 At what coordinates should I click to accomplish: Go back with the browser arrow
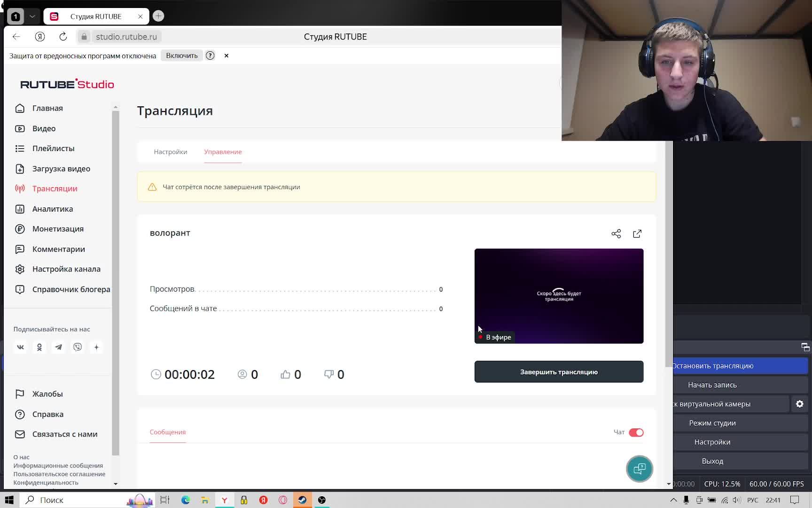tap(16, 37)
